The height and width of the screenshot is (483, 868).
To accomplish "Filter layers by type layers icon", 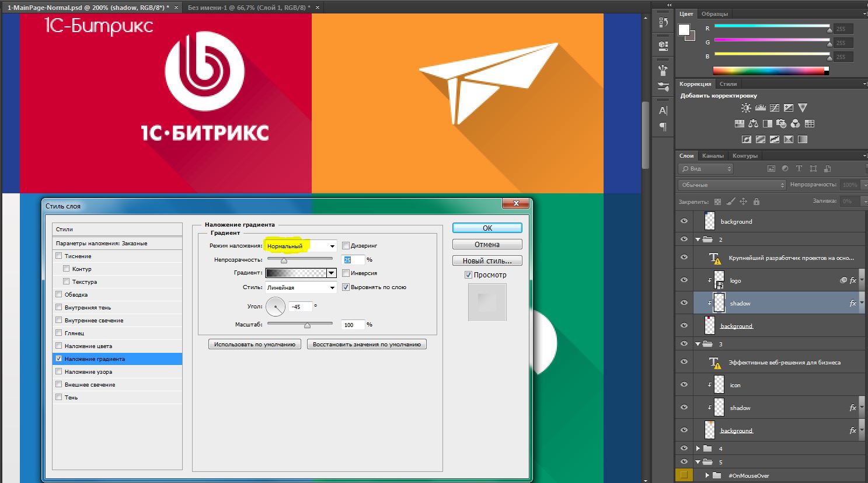I will 799,169.
